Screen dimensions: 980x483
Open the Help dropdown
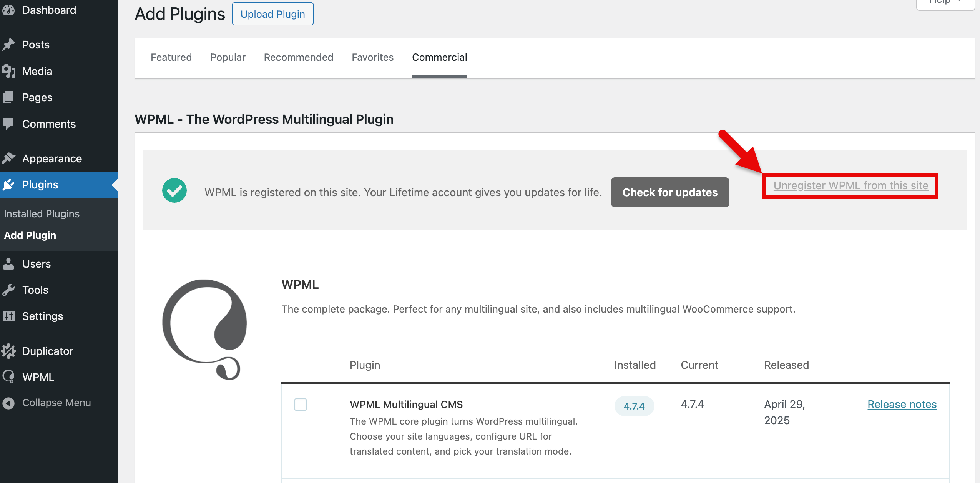point(945,3)
